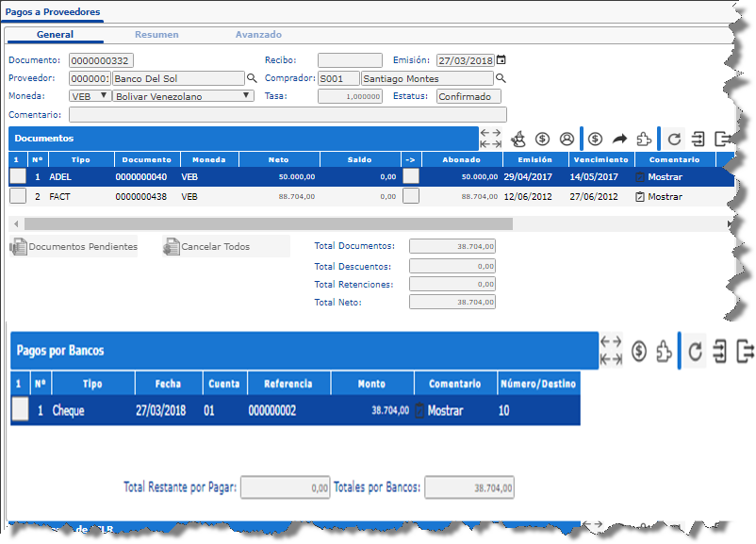This screenshot has height=544, width=756.
Task: Click the Documentos Pendientes button
Action: tap(74, 247)
